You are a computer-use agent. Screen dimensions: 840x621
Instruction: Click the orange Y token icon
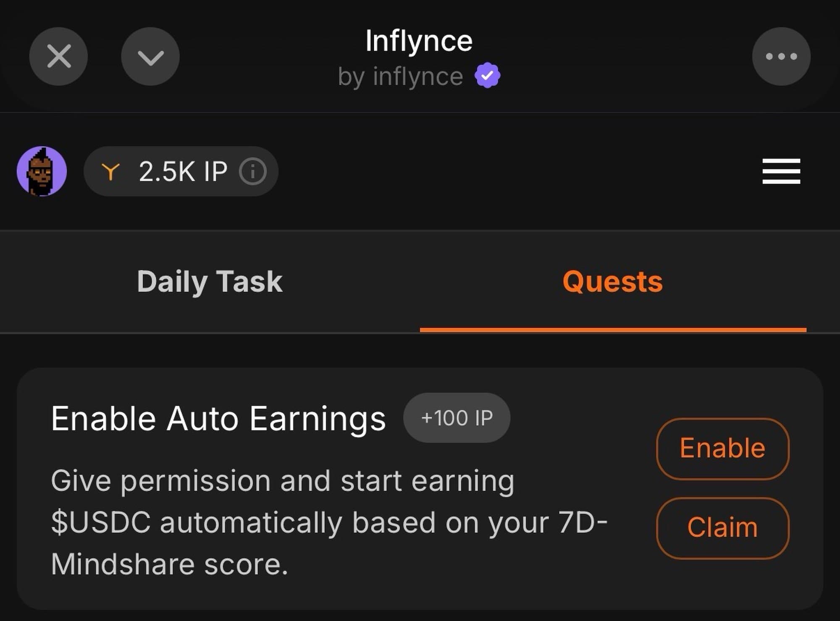tap(110, 171)
